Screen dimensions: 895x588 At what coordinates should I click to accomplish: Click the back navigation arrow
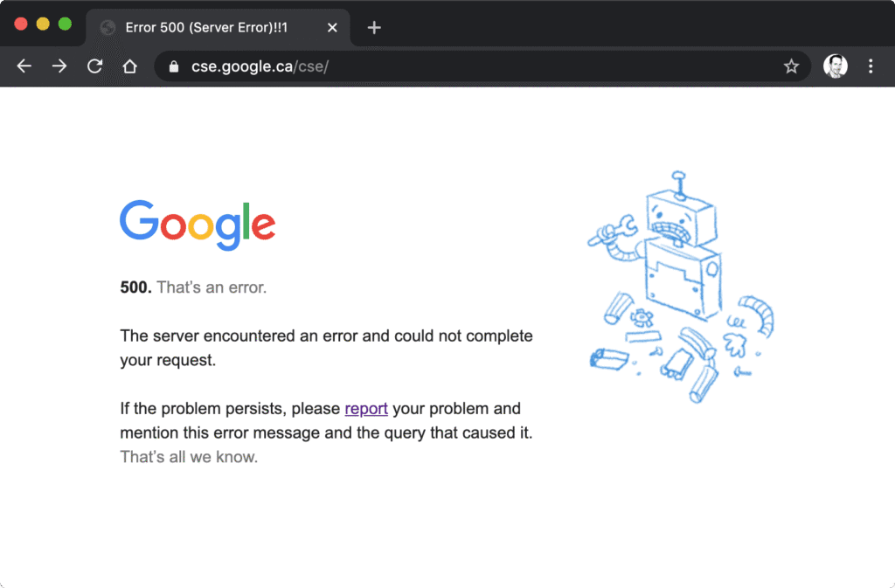coord(24,66)
